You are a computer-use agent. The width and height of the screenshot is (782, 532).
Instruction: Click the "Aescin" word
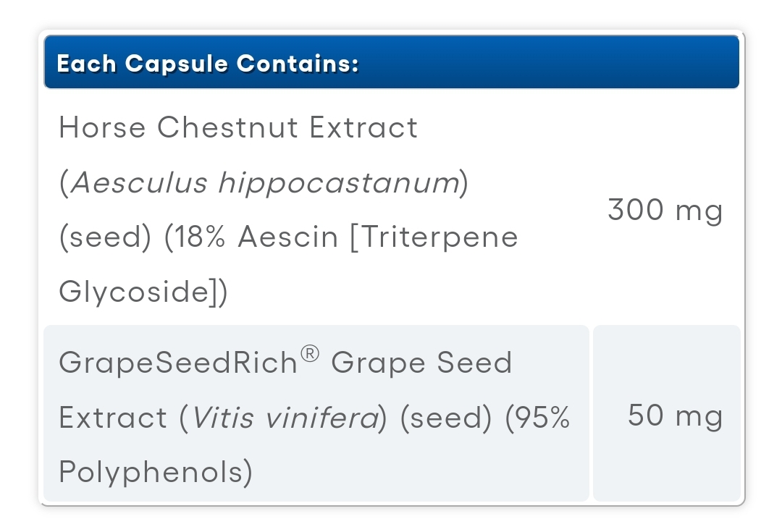tap(288, 237)
